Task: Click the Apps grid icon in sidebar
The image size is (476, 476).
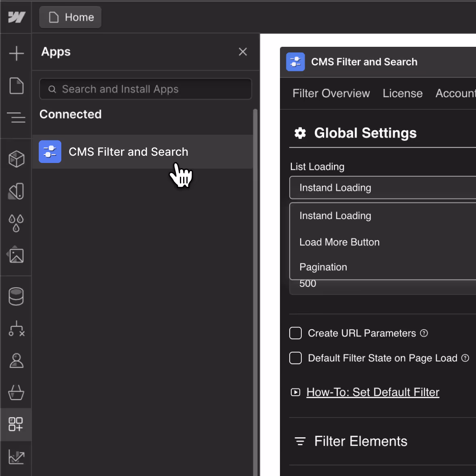Action: [16, 424]
